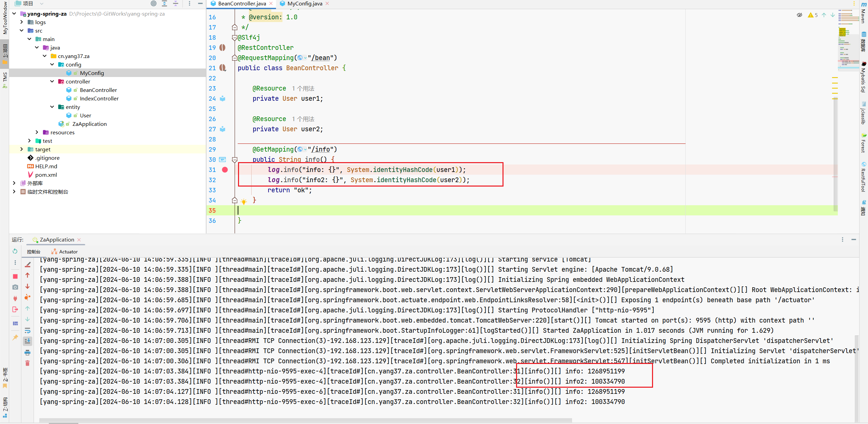Image resolution: width=868 pixels, height=424 pixels.
Task: Click the pencil edit icon in console toolbar
Action: coord(28,265)
